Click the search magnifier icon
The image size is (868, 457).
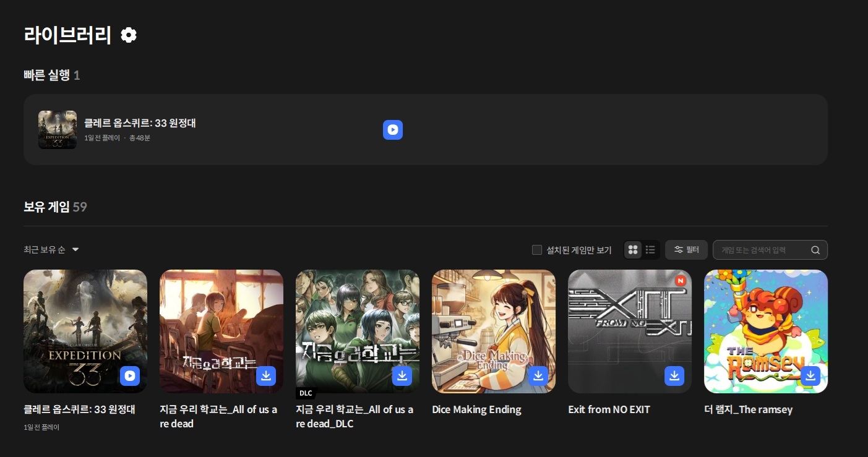tap(815, 250)
